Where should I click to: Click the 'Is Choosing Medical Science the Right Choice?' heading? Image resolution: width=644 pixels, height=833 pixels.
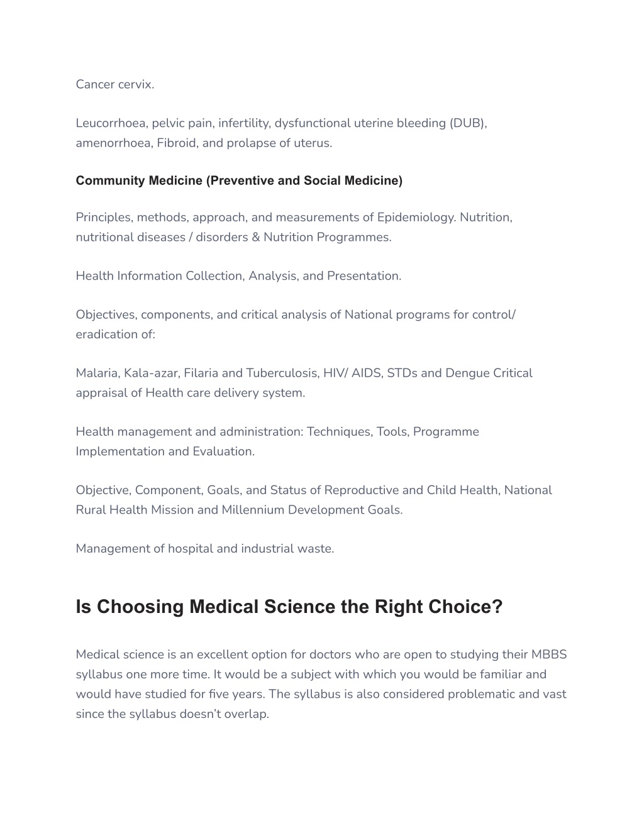(x=289, y=607)
